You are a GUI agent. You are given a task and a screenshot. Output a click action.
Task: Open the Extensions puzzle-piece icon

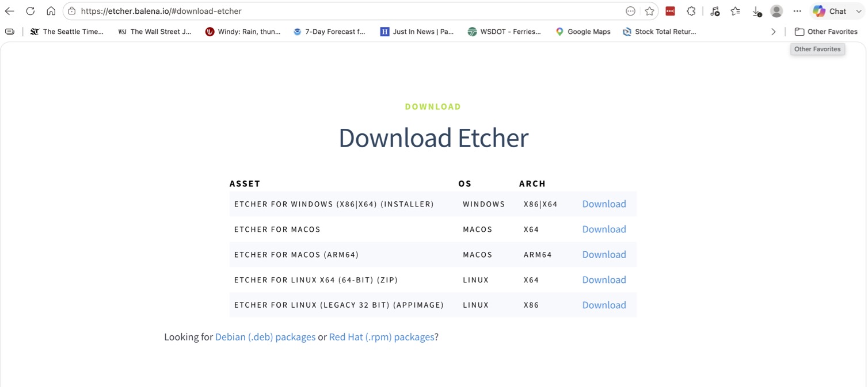pyautogui.click(x=691, y=11)
